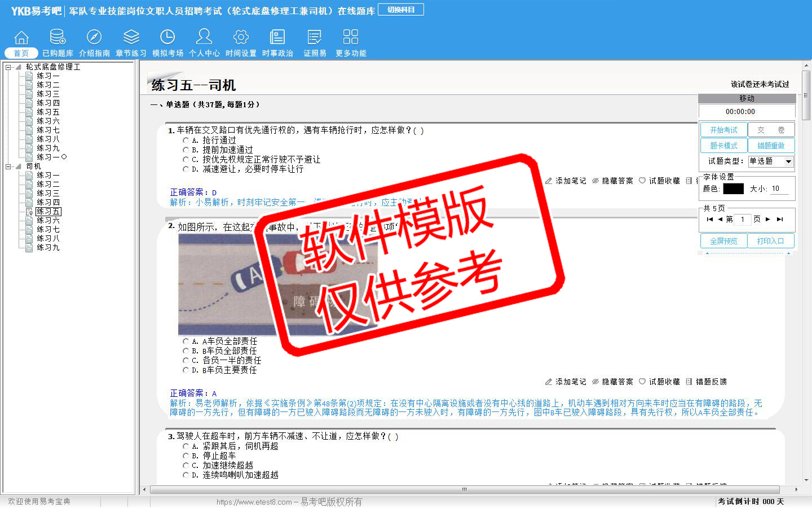Open the 介绍指南 compass icon

[x=94, y=38]
